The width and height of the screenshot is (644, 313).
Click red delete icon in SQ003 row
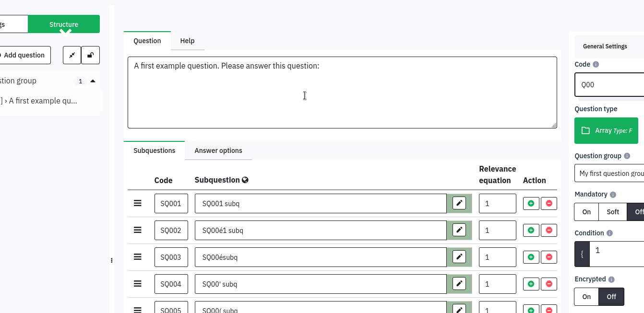click(549, 257)
